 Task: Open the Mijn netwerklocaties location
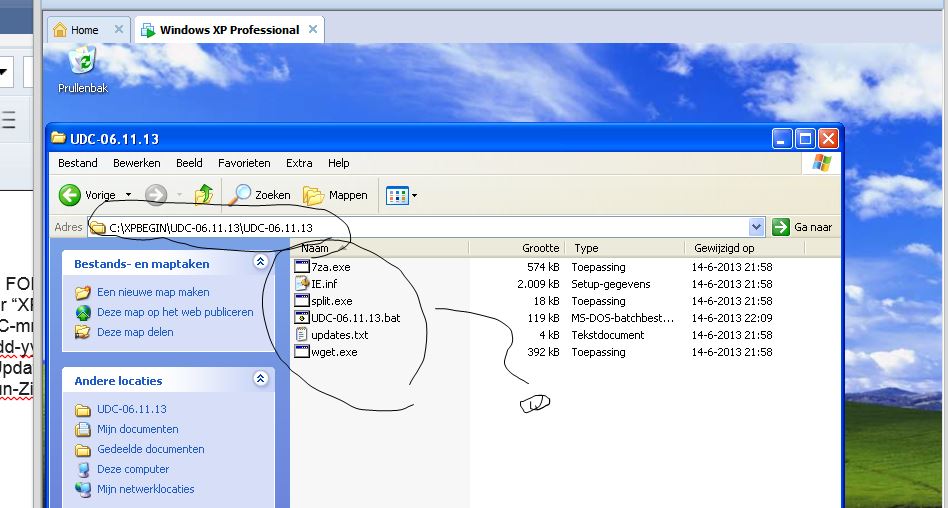coord(146,489)
